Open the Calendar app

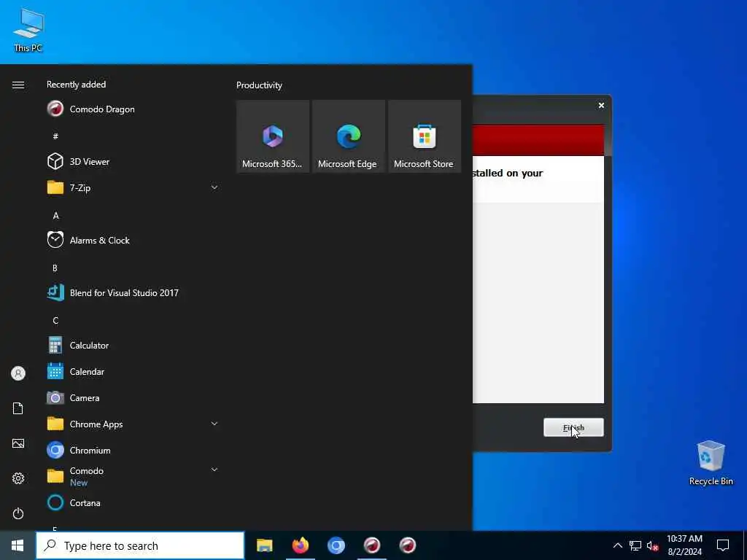coord(133,371)
